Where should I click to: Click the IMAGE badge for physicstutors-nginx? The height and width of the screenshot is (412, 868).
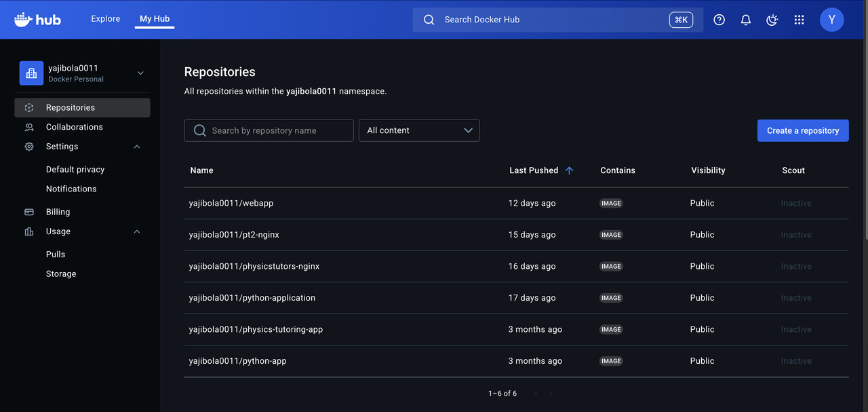coord(611,267)
